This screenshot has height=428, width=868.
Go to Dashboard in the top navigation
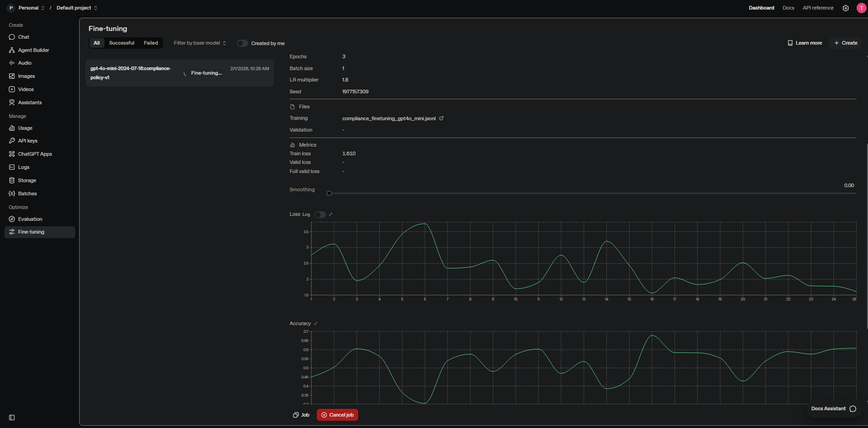[x=761, y=8]
